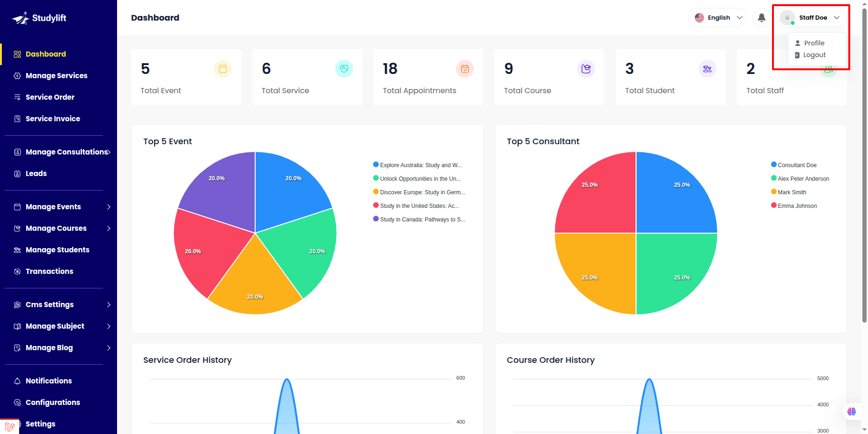This screenshot has height=434, width=868.
Task: Open the English language dropdown
Action: [717, 18]
